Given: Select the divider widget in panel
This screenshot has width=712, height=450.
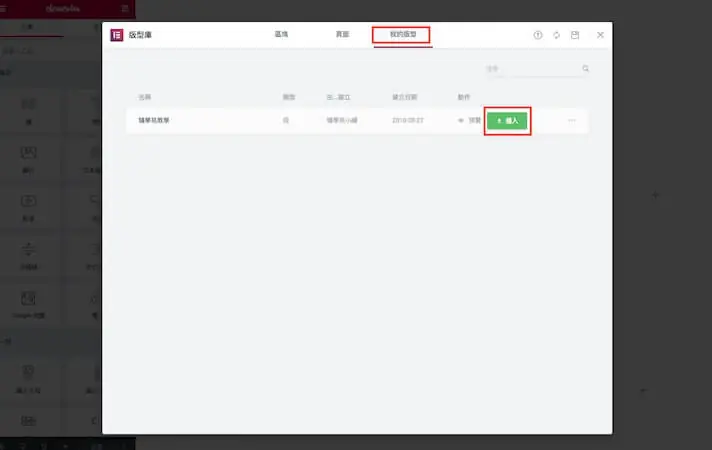Looking at the screenshot, I should 28,256.
